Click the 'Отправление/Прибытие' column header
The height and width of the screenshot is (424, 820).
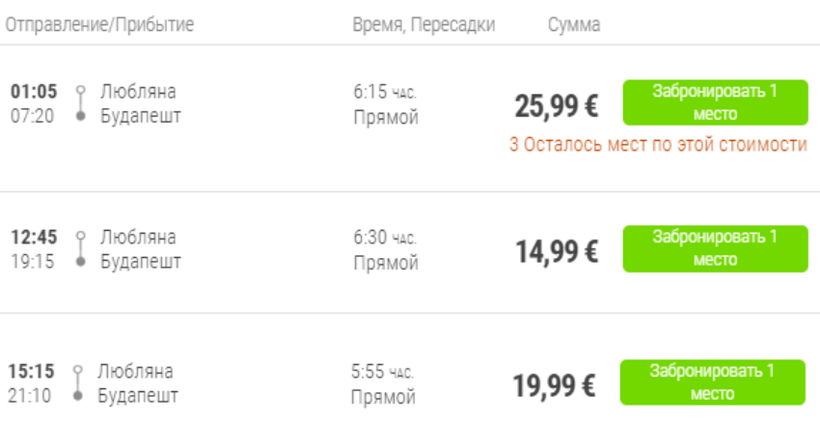pos(100,24)
